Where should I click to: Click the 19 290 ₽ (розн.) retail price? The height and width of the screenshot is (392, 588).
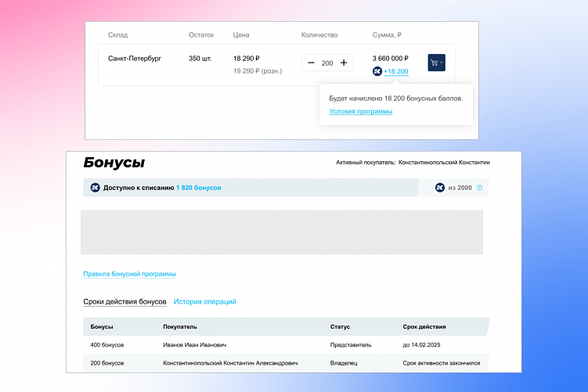click(x=258, y=71)
